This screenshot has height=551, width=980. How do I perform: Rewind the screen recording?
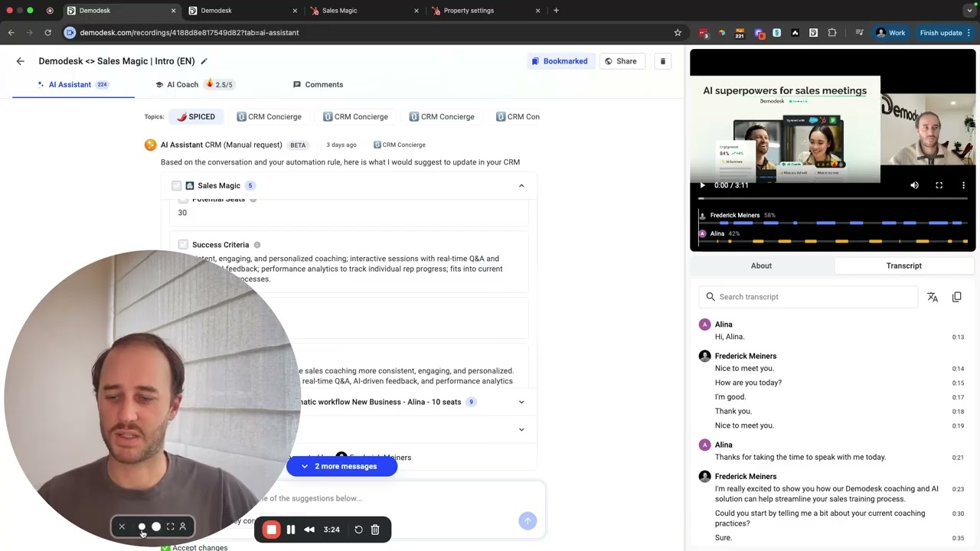click(309, 530)
